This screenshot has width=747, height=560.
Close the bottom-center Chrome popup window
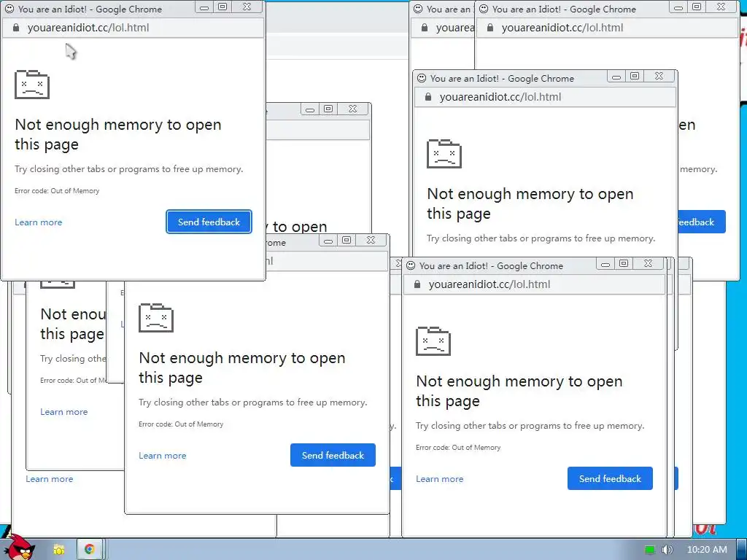click(x=371, y=240)
